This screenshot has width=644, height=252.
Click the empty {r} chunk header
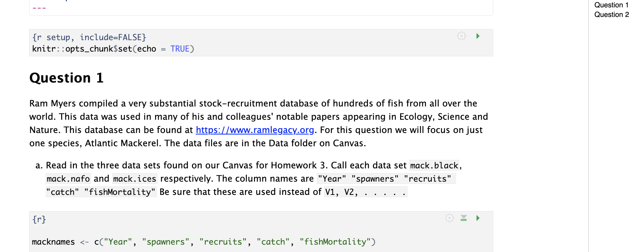point(39,220)
